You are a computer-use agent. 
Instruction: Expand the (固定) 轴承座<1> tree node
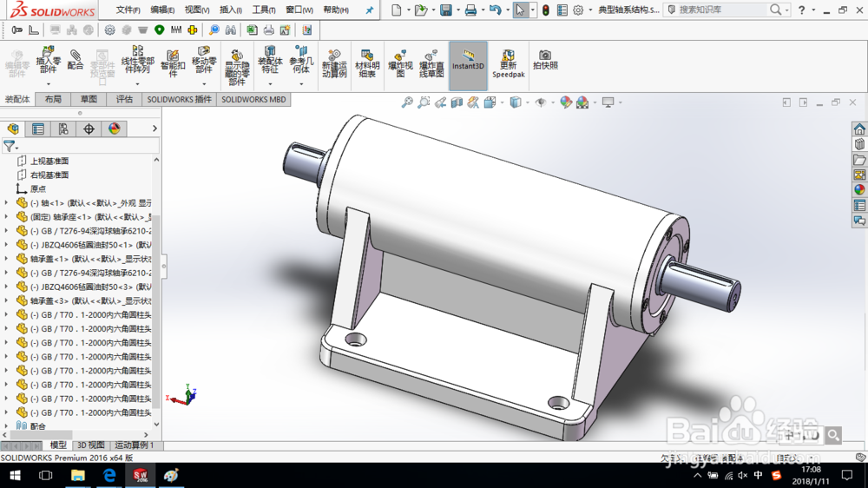(6, 217)
